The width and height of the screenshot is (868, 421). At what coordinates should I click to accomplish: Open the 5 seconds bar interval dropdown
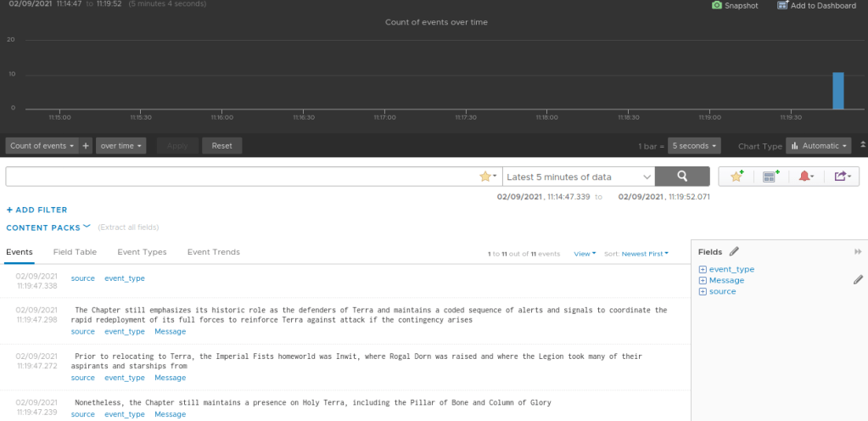[694, 146]
